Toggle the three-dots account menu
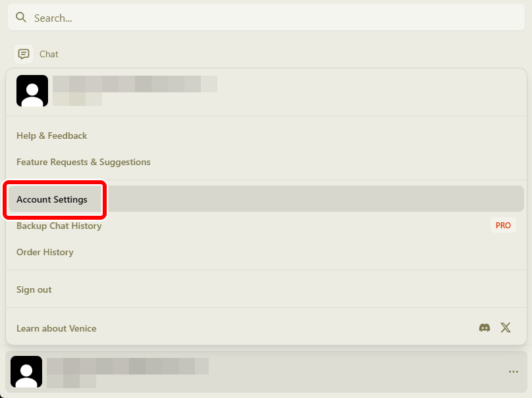 pos(514,372)
